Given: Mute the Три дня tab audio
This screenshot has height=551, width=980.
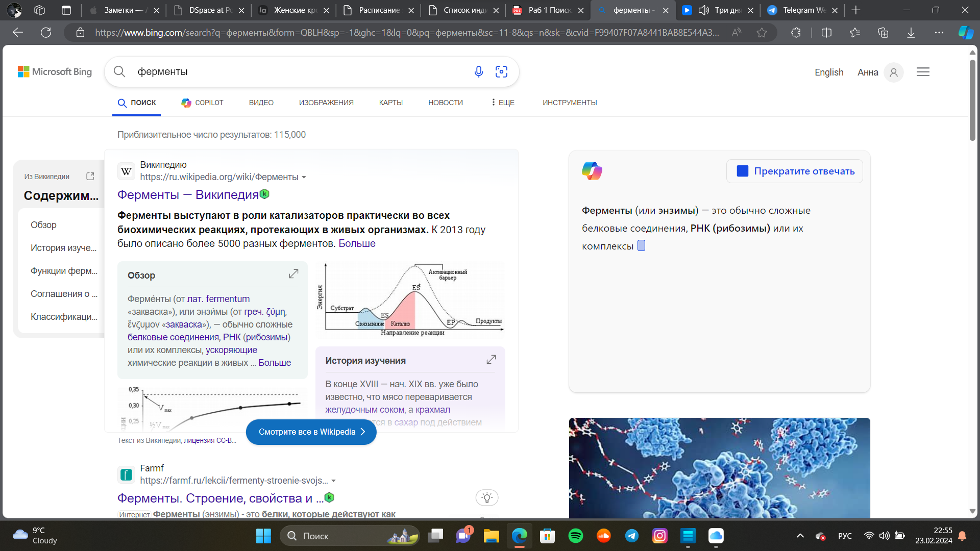Looking at the screenshot, I should coord(704,10).
